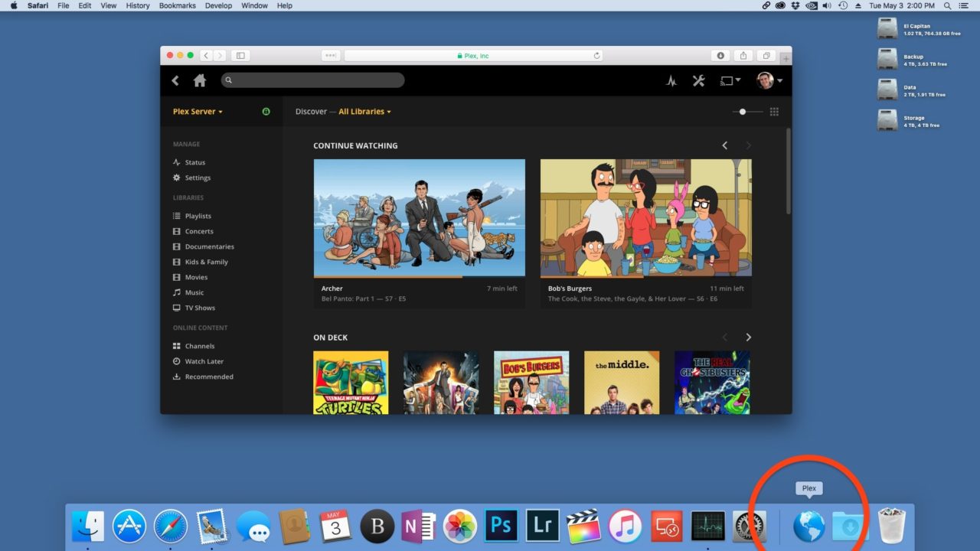This screenshot has width=980, height=551.
Task: Open the user avatar account menu
Action: [x=769, y=80]
